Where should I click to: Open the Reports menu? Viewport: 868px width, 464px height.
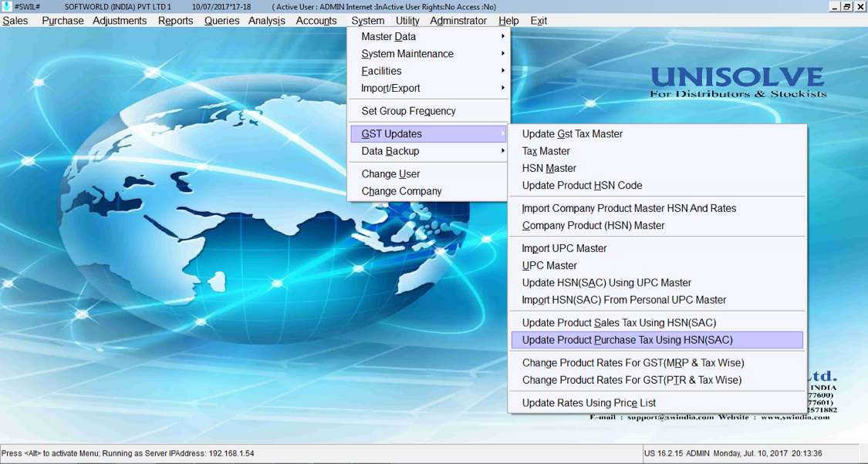click(175, 21)
